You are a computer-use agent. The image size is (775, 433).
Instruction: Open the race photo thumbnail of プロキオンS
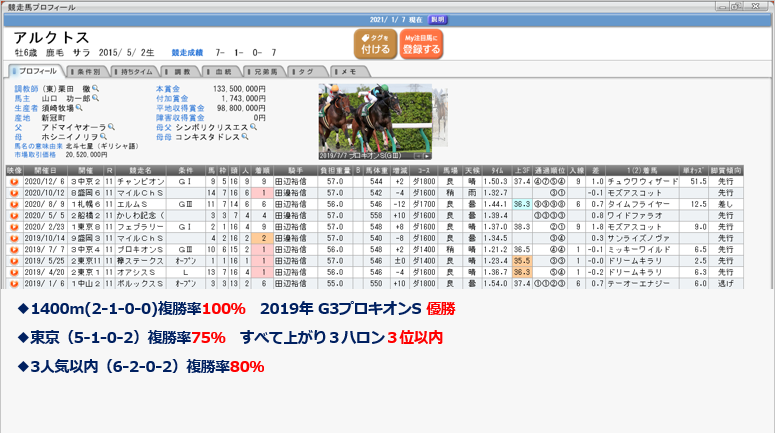coord(375,121)
